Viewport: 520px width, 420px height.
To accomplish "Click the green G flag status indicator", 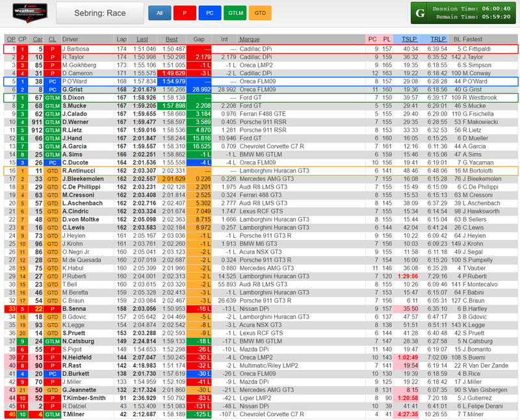I will click(420, 13).
